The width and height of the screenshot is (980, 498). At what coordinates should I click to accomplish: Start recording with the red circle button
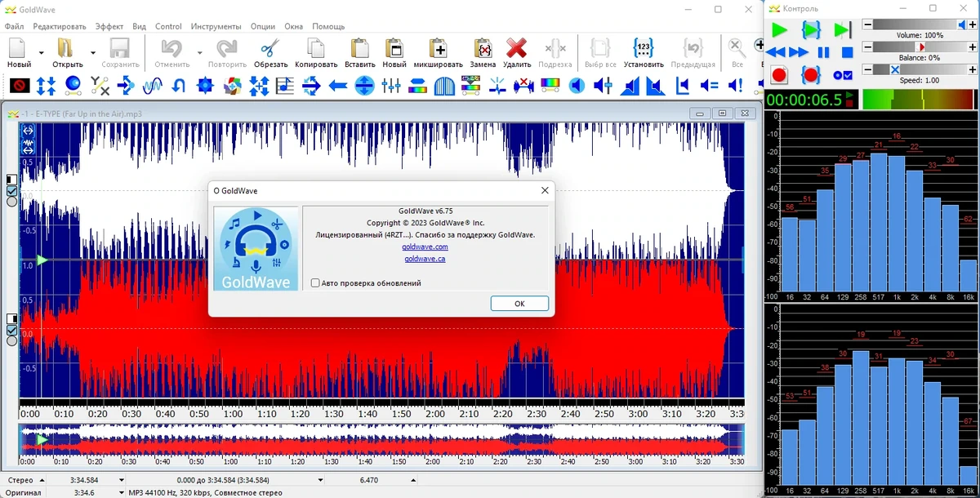pyautogui.click(x=779, y=75)
